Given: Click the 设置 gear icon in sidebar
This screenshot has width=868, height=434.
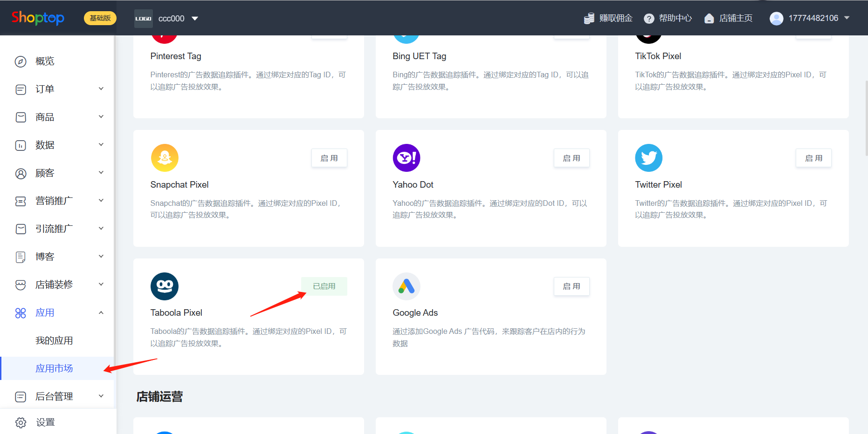Looking at the screenshot, I should point(21,422).
